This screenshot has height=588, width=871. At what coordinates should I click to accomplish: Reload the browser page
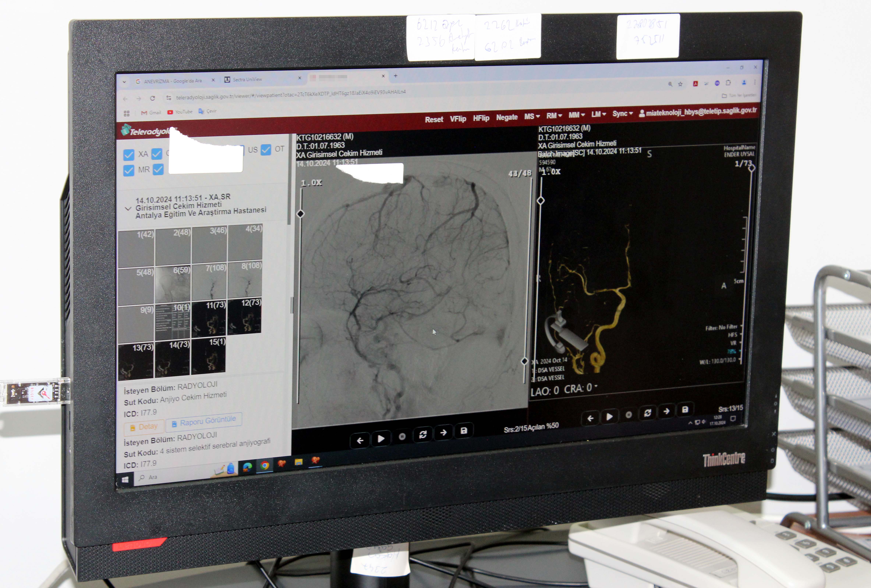(x=153, y=98)
